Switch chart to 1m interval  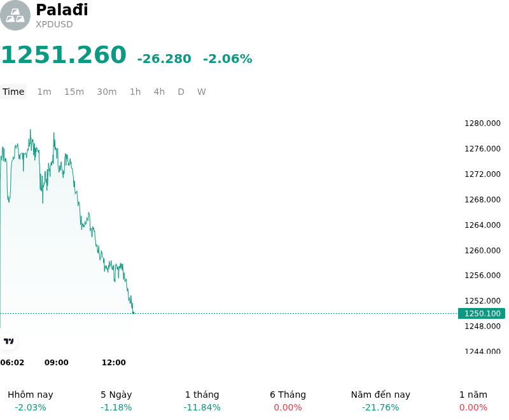[x=44, y=92]
